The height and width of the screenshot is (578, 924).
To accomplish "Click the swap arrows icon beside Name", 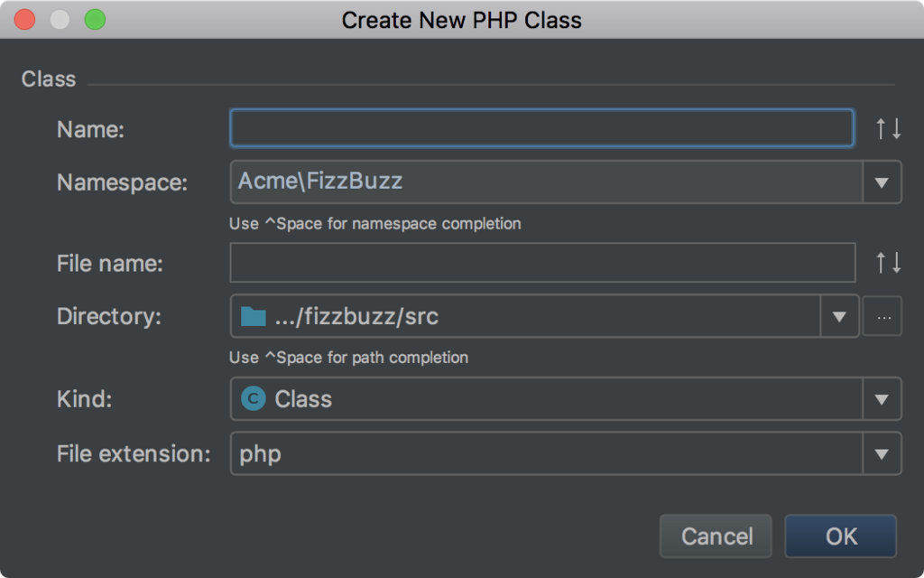I will coord(889,129).
